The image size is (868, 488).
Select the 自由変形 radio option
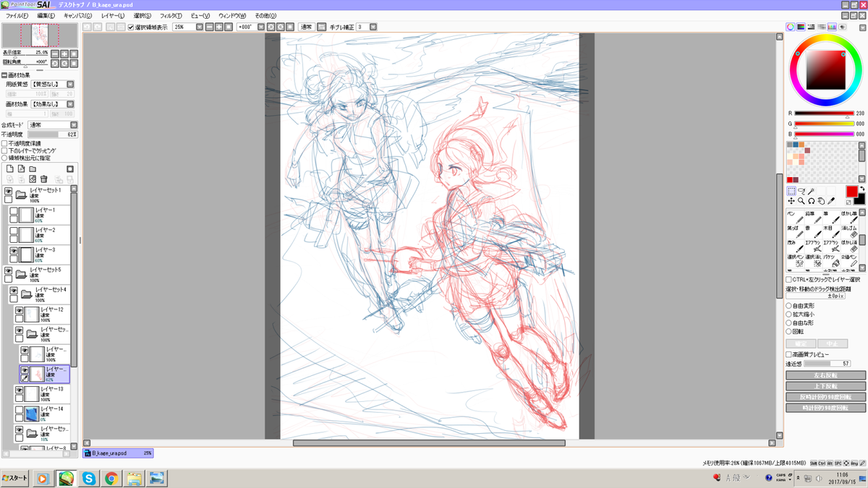coord(789,305)
